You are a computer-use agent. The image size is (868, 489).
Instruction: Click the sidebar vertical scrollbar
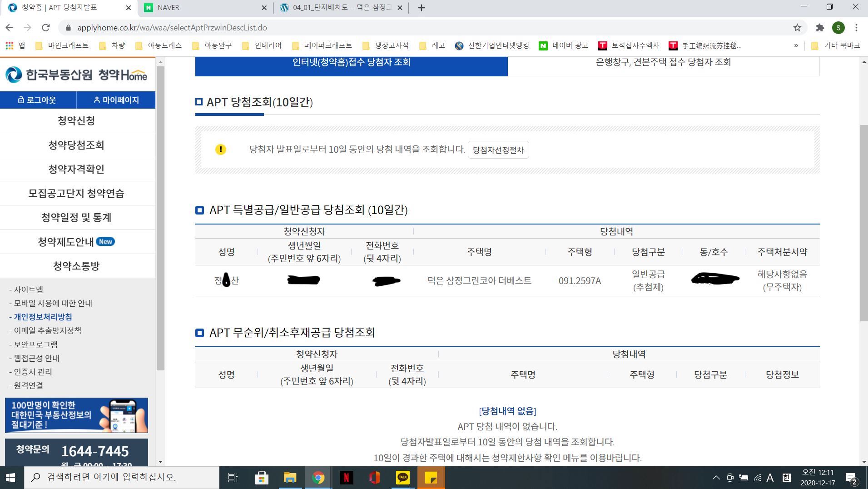pos(160,218)
